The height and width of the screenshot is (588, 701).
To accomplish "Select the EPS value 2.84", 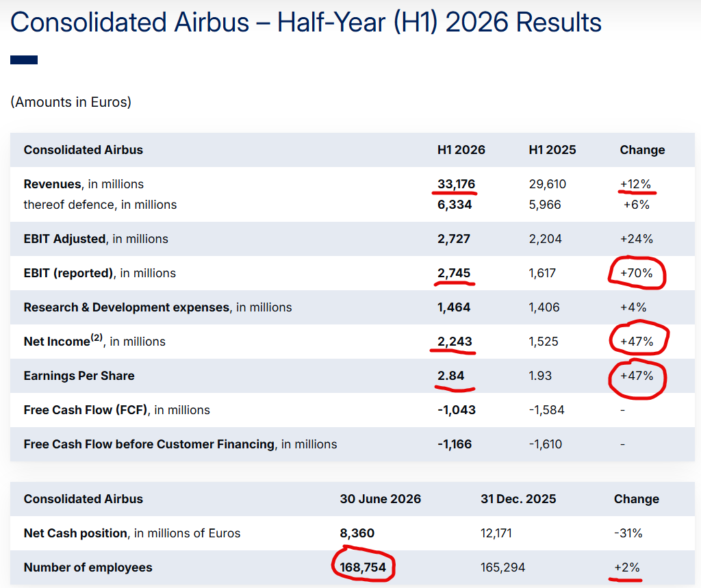I will [x=450, y=376].
